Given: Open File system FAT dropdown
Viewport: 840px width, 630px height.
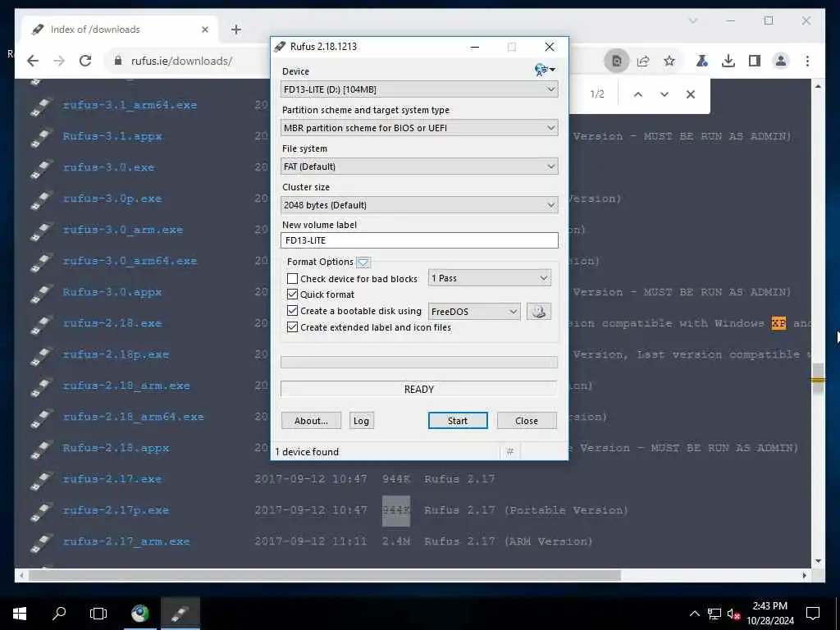Looking at the screenshot, I should click(x=419, y=167).
